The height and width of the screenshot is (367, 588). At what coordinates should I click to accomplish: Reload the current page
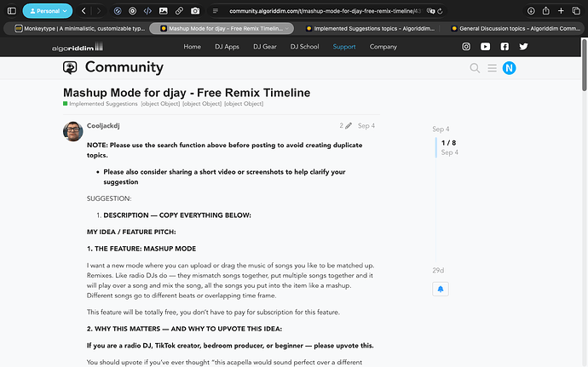pyautogui.click(x=440, y=11)
